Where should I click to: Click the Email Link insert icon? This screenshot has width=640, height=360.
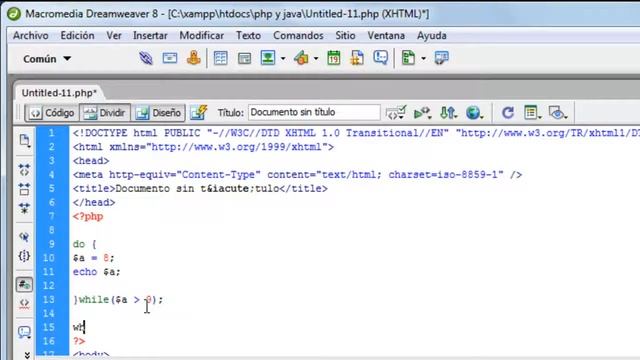[x=170, y=58]
